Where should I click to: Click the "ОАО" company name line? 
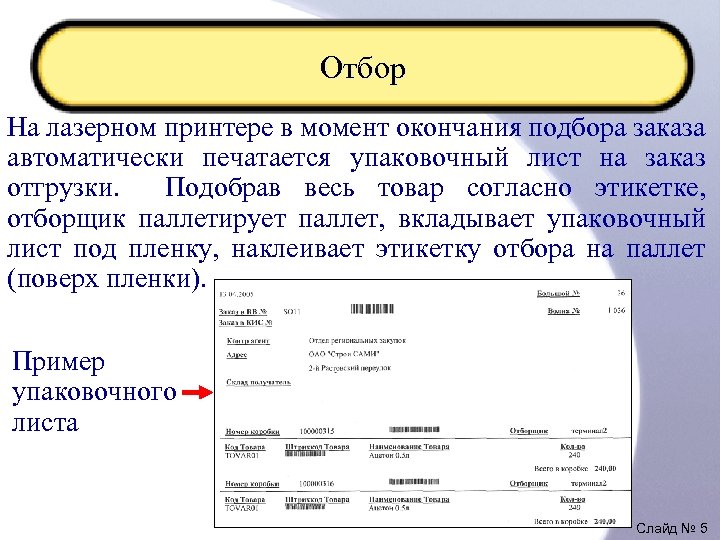pyautogui.click(x=344, y=354)
